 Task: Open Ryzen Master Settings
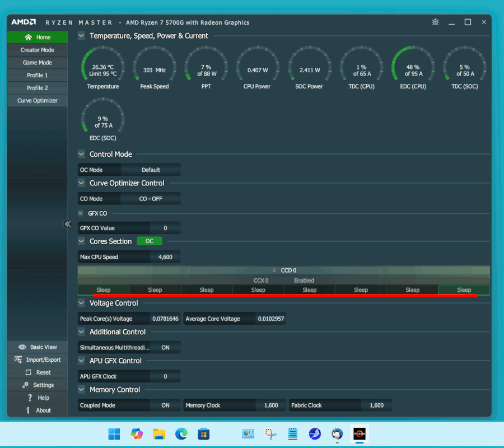[x=38, y=385]
